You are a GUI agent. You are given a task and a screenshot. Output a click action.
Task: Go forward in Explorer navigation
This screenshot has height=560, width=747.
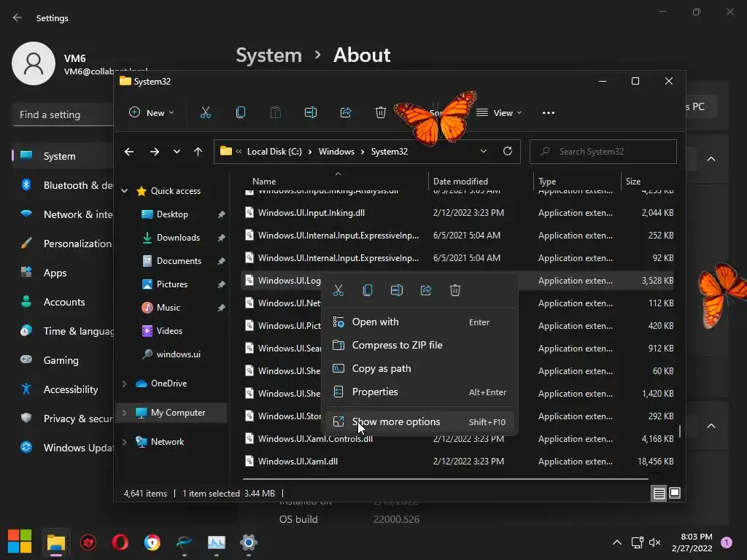click(155, 152)
